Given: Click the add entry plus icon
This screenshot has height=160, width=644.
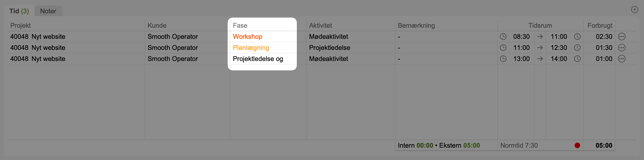Looking at the screenshot, I should [x=634, y=10].
